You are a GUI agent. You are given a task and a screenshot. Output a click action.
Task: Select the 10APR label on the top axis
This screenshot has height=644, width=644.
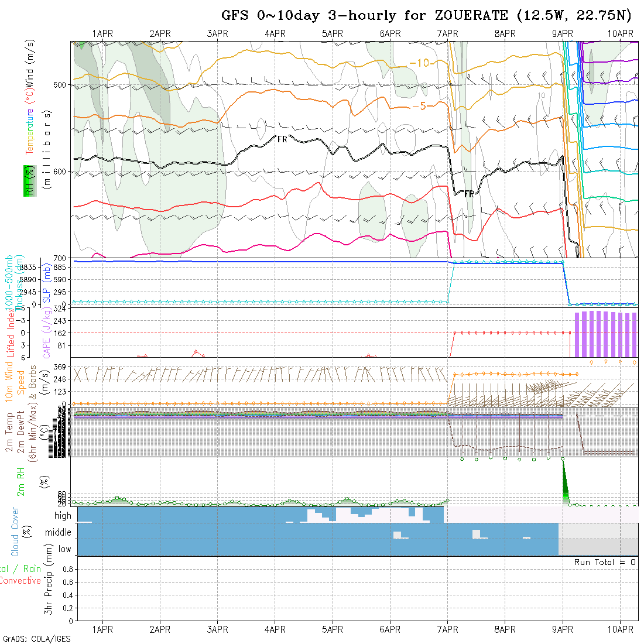coord(620,34)
